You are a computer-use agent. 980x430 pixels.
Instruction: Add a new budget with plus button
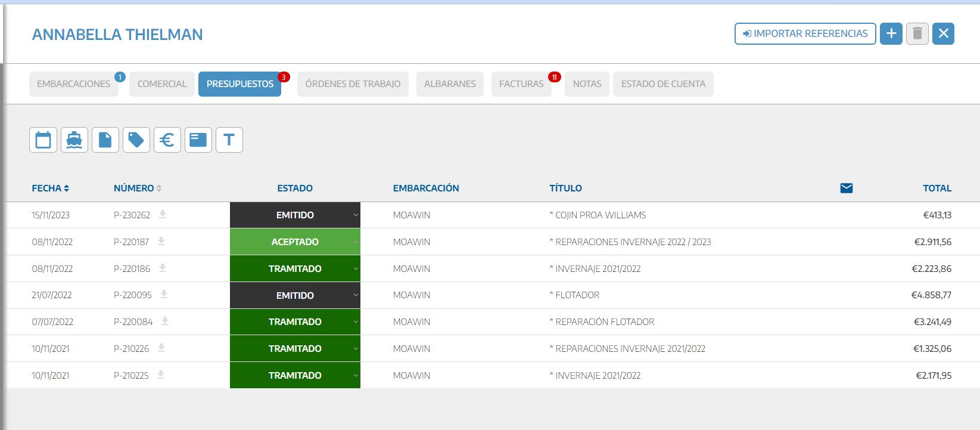[x=891, y=34]
